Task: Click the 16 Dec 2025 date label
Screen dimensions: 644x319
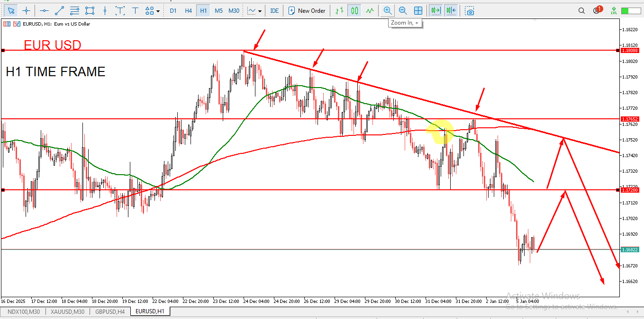Action: [12, 301]
